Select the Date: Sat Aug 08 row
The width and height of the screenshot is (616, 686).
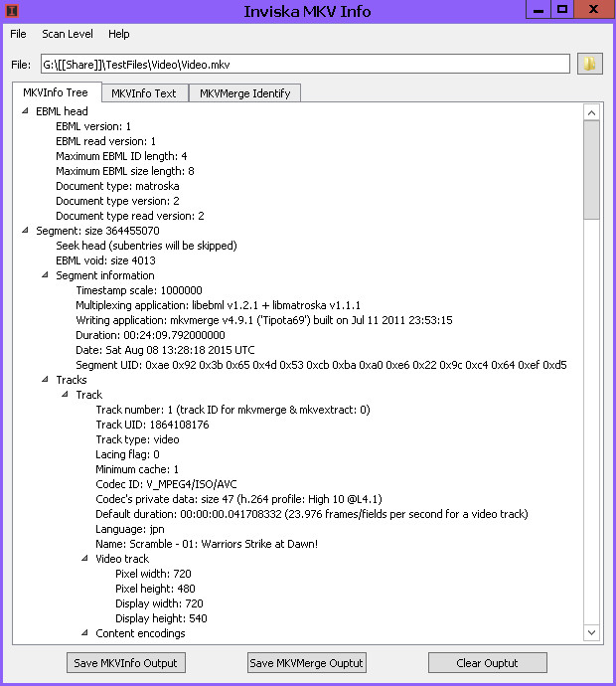click(x=165, y=350)
